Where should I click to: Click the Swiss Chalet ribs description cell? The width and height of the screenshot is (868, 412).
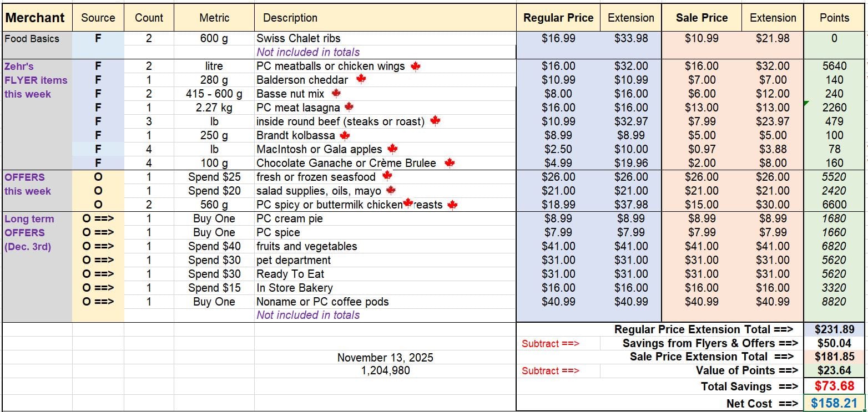pos(298,38)
